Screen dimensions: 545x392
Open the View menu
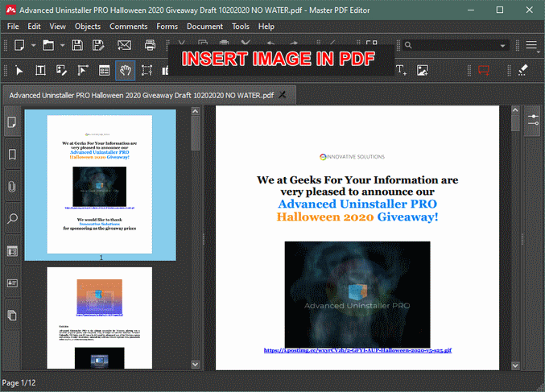[x=57, y=27]
